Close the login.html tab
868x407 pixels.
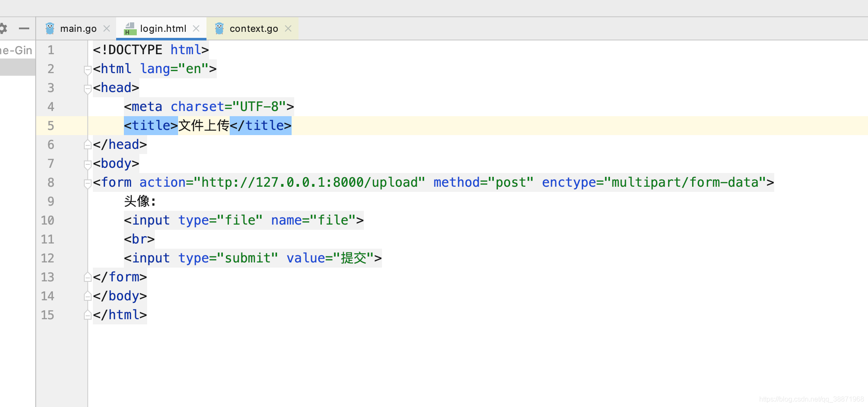click(196, 28)
